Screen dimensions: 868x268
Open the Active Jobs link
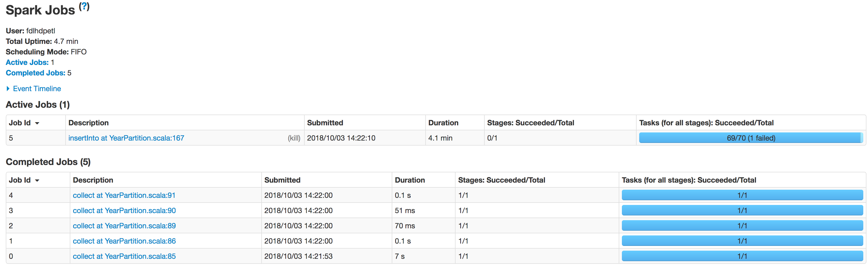click(27, 63)
